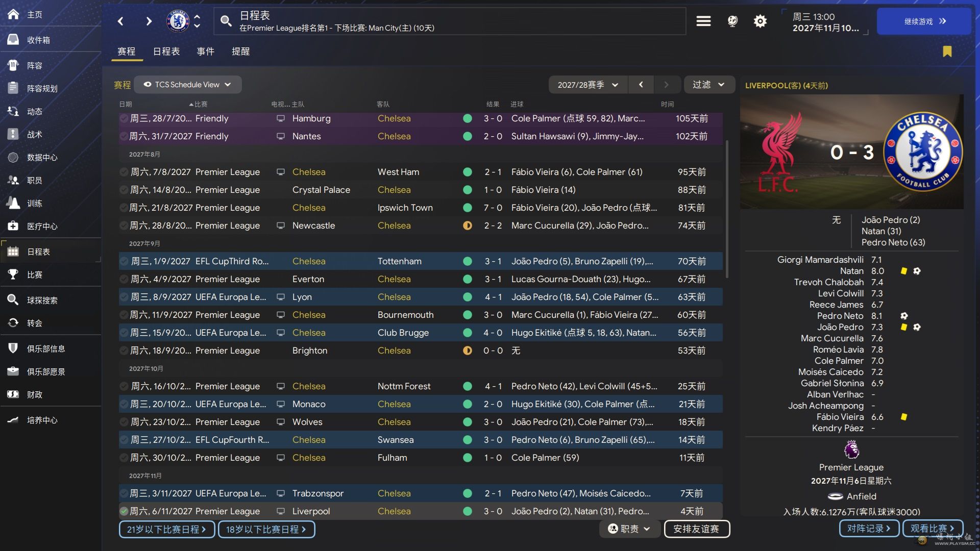This screenshot has height=551, width=980.
Task: Open the 职责 responsibilities dropdown
Action: click(x=629, y=529)
